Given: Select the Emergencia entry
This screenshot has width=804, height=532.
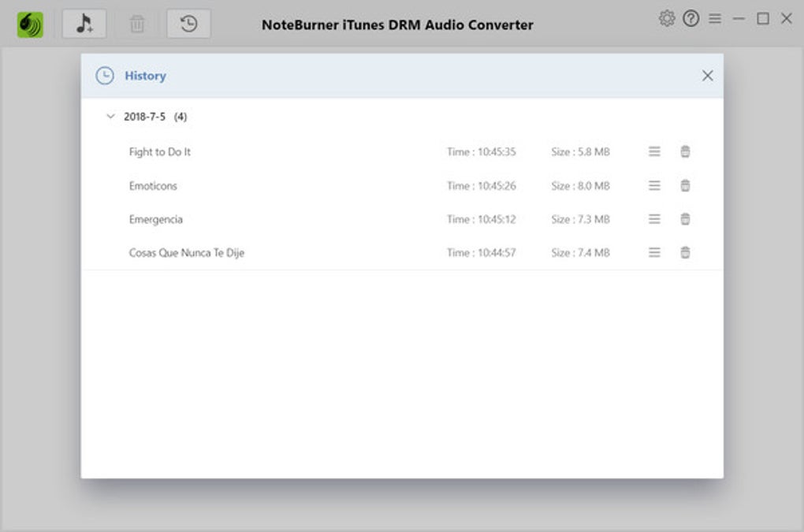Looking at the screenshot, I should click(156, 219).
